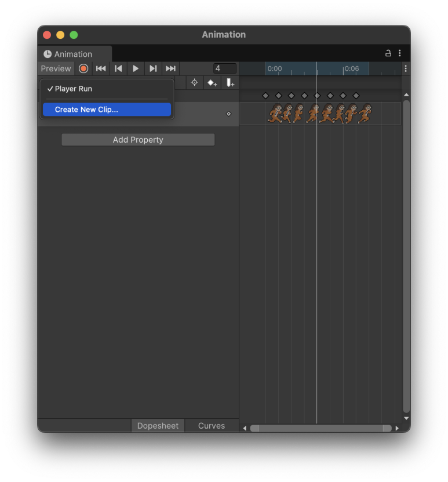Image resolution: width=448 pixels, height=482 pixels.
Task: Select the Animation window tab
Action: 75,54
